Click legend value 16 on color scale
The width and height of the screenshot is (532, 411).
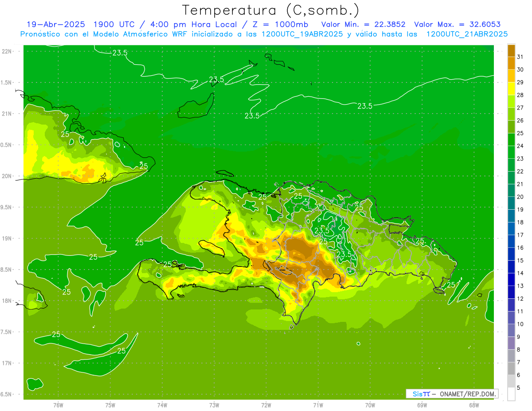[520, 248]
